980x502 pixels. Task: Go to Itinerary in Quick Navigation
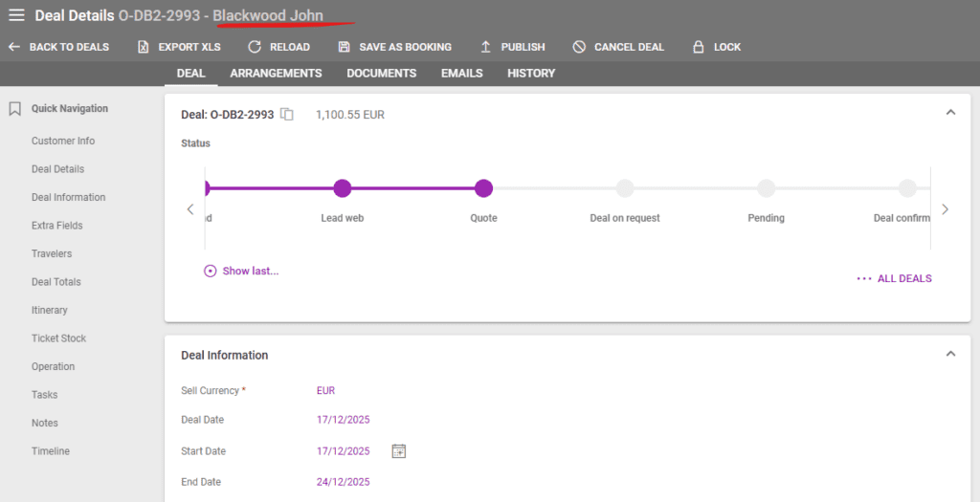pyautogui.click(x=50, y=310)
